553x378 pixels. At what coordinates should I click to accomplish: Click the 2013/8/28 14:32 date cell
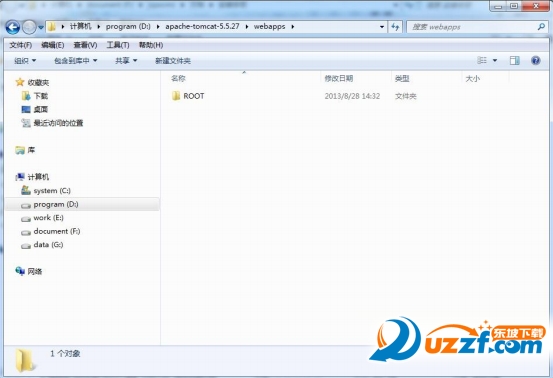[352, 96]
